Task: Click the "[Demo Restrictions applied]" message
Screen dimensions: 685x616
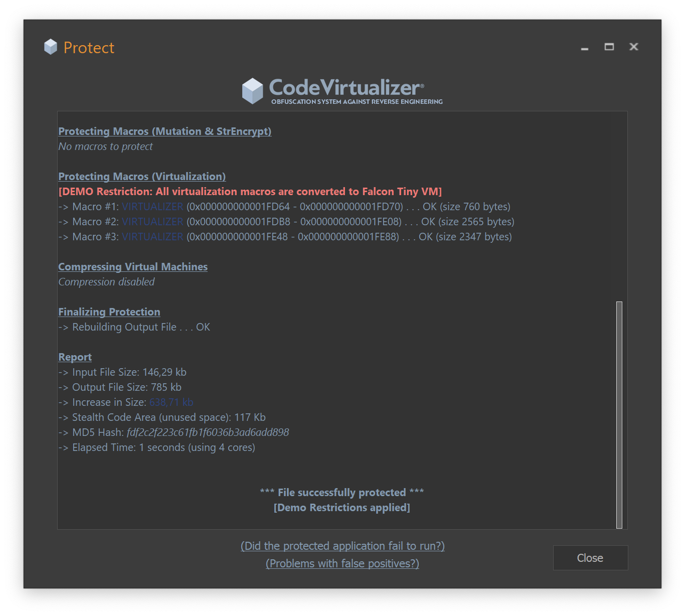Action: click(342, 508)
